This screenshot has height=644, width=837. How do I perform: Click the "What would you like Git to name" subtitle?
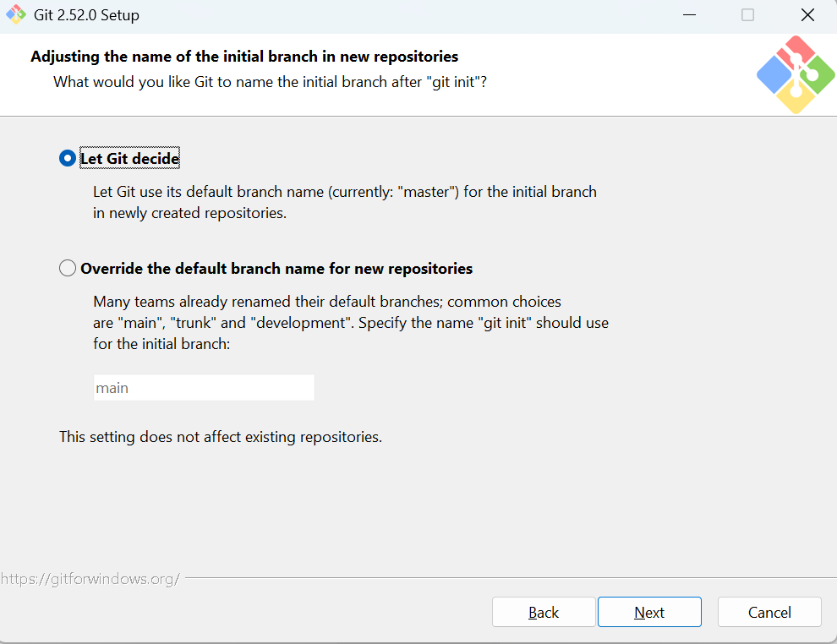click(x=270, y=82)
